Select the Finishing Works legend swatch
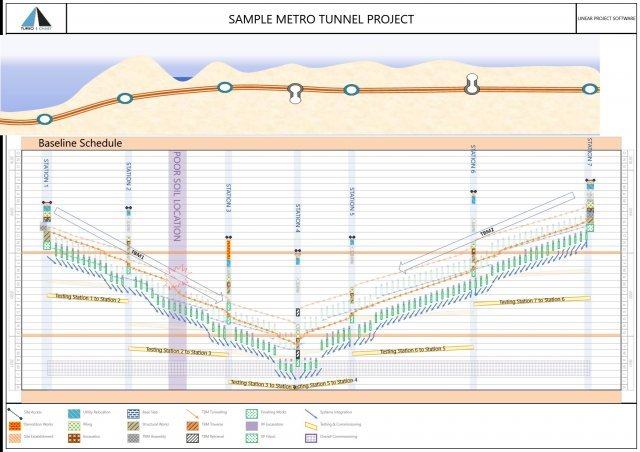The width and height of the screenshot is (640, 452). (x=252, y=413)
